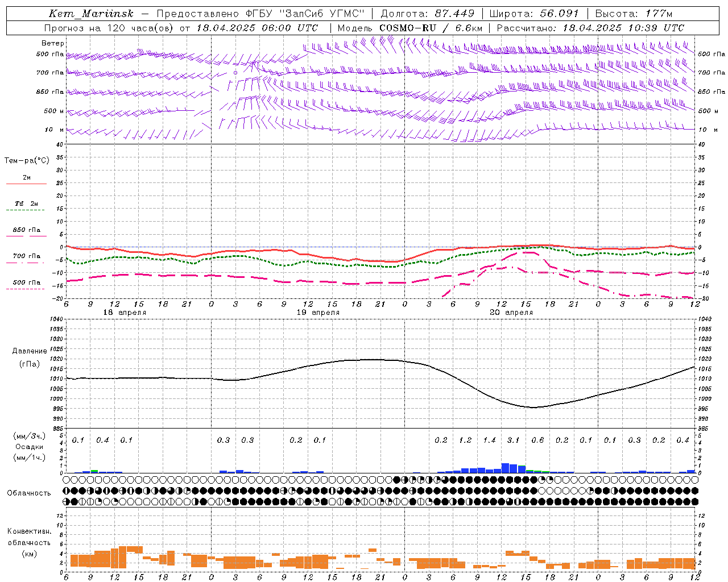The image size is (728, 582).
Task: Click the Тем-ра(°C) temperature panel label
Action: 27,161
